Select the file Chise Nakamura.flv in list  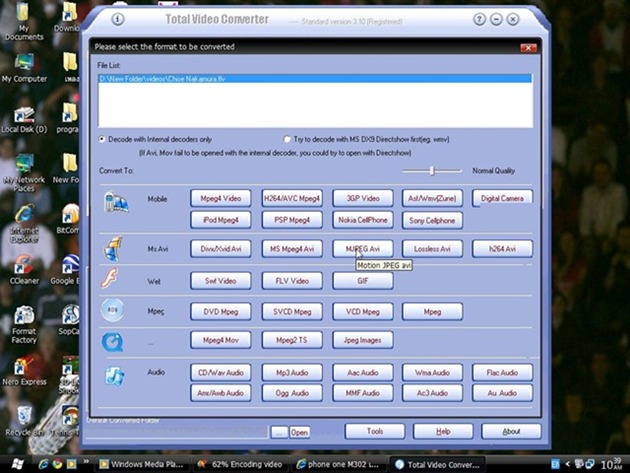315,79
